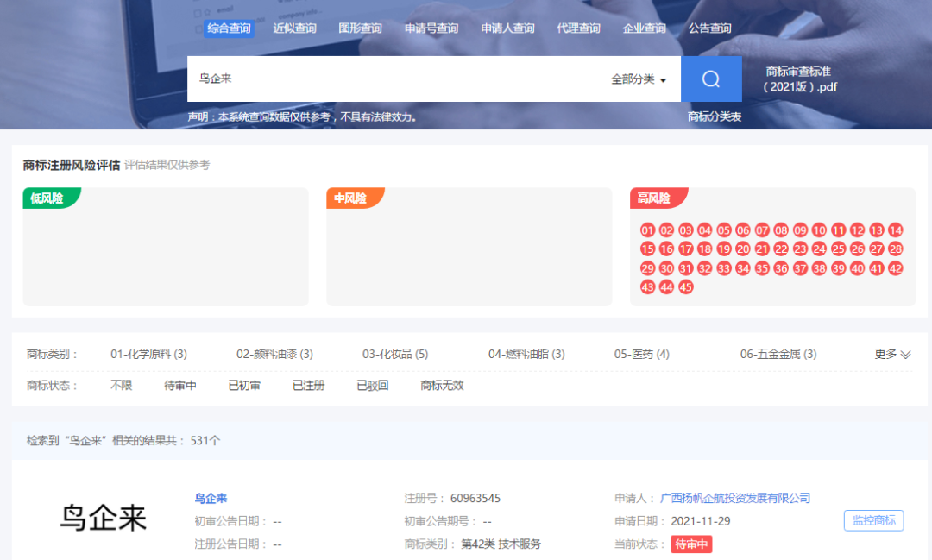The image size is (932, 560).
Task: Filter by category 02-颜料油漆 (3)
Action: [x=274, y=355]
